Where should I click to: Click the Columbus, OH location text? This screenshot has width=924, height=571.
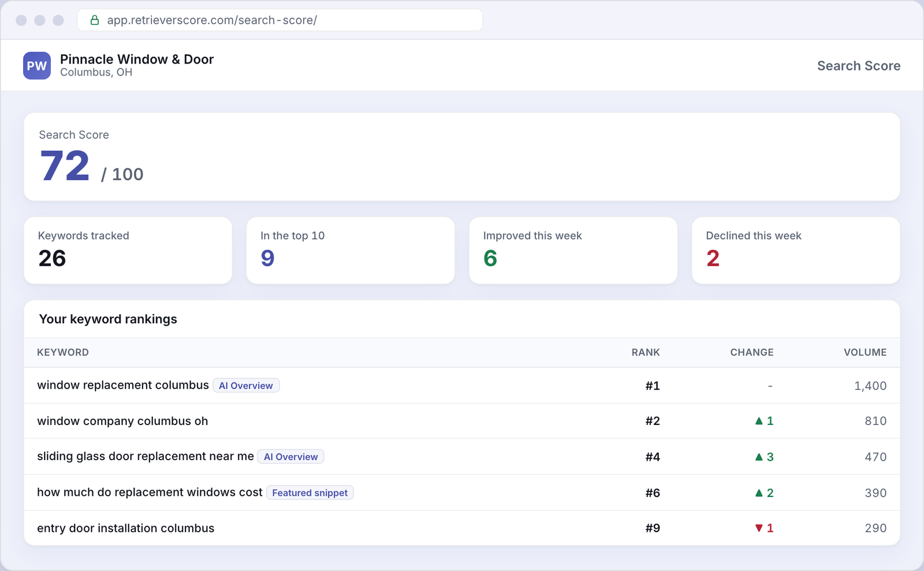pos(96,73)
